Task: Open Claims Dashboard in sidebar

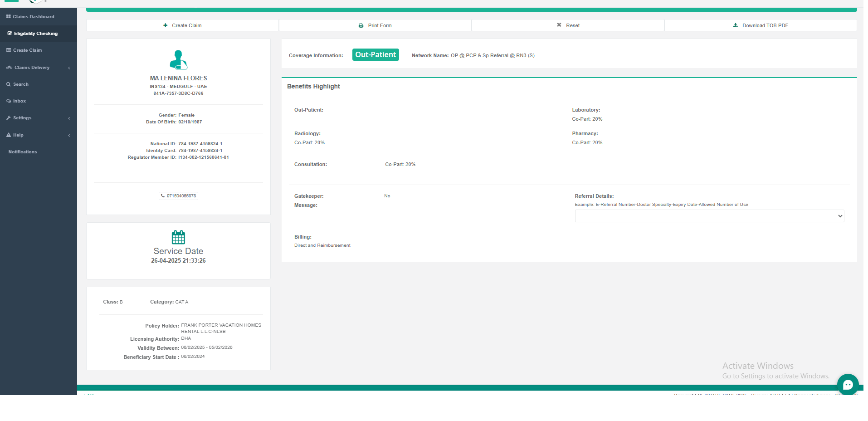Action: coord(33,17)
